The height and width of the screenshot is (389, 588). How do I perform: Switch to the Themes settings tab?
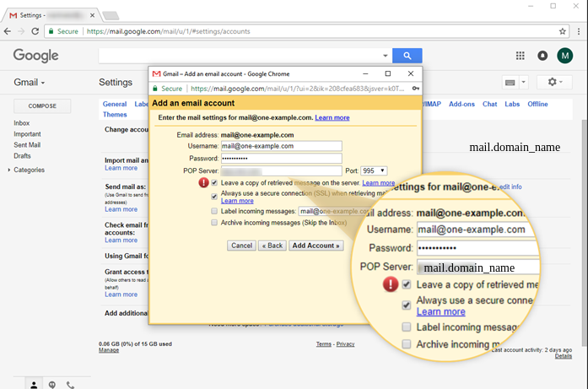[115, 115]
